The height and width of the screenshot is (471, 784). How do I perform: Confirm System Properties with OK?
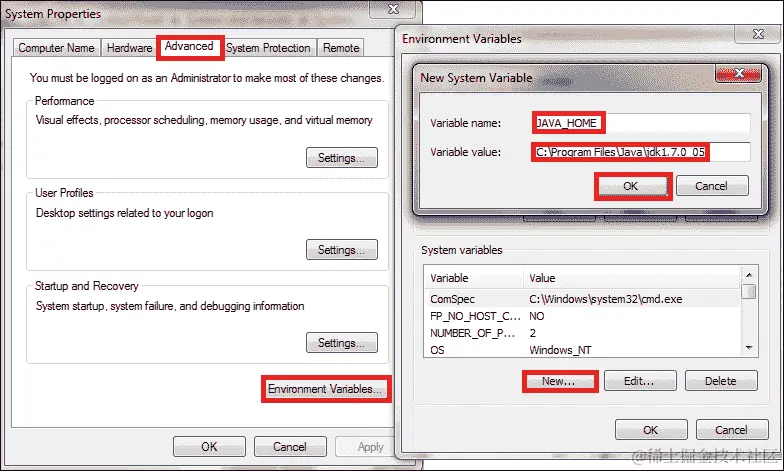point(209,446)
